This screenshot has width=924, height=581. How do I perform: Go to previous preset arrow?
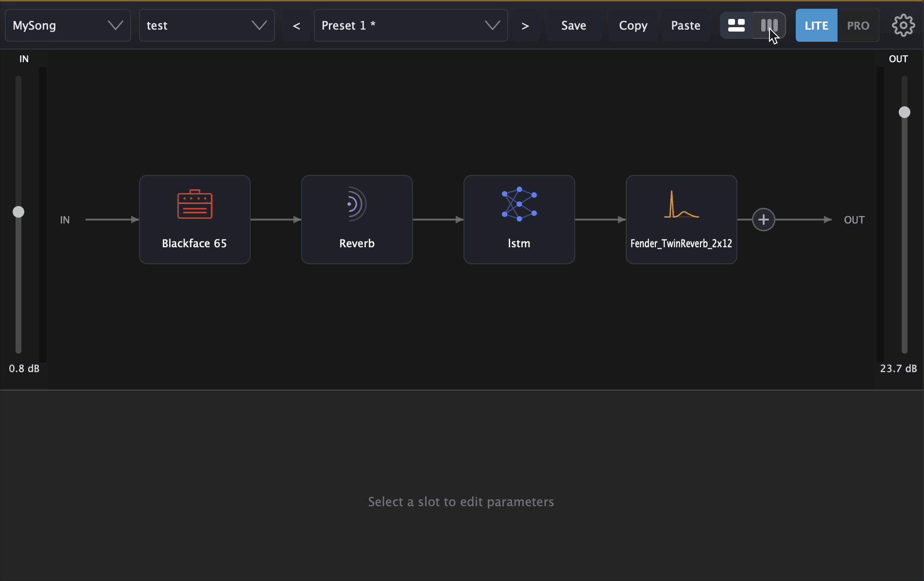tap(296, 25)
